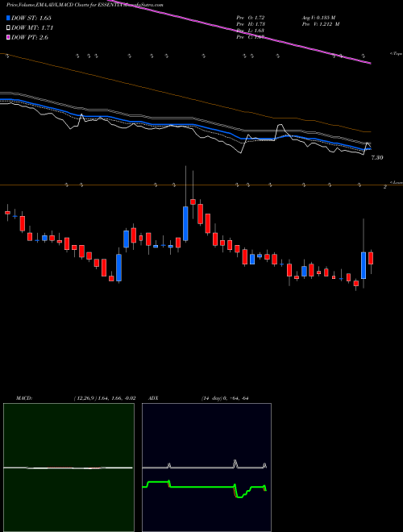Click the MACD '(12,26,9) 1.64, 1.66, -0.02' values
Viewport: 403px width, 532px height.
pyautogui.click(x=105, y=398)
